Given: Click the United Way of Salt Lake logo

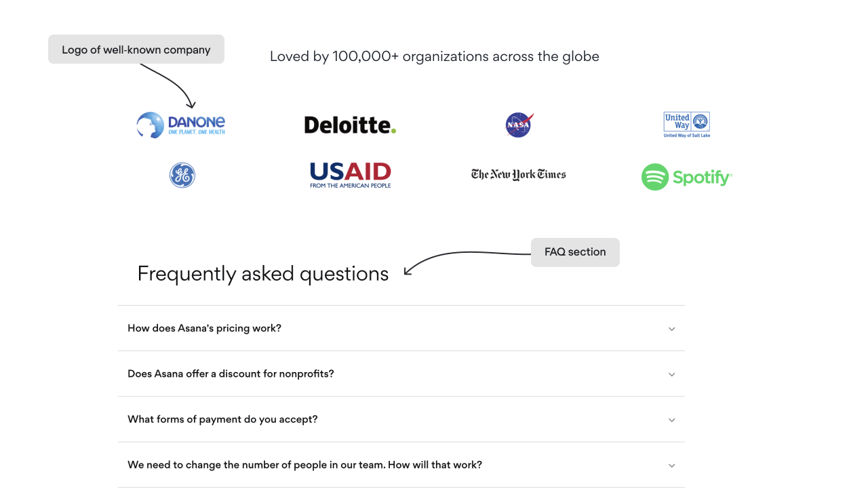Looking at the screenshot, I should pyautogui.click(x=686, y=125).
